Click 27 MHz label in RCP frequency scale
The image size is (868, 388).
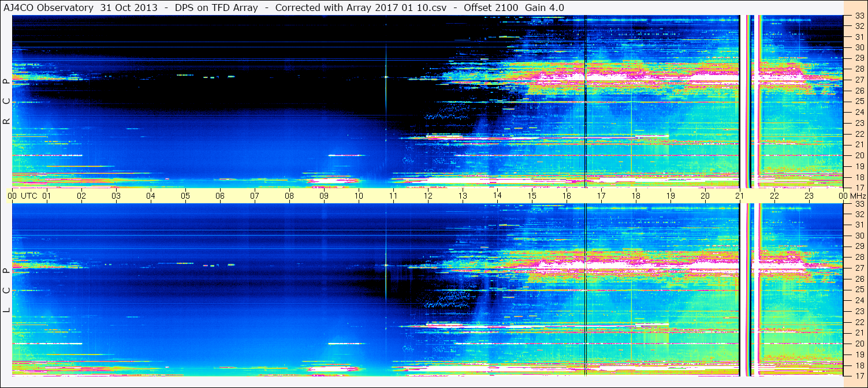(x=859, y=80)
